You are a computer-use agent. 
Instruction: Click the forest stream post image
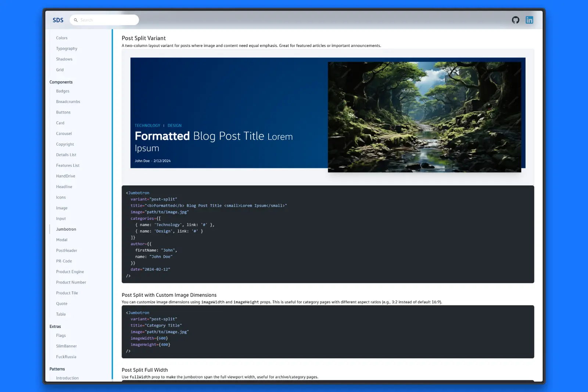click(x=424, y=117)
